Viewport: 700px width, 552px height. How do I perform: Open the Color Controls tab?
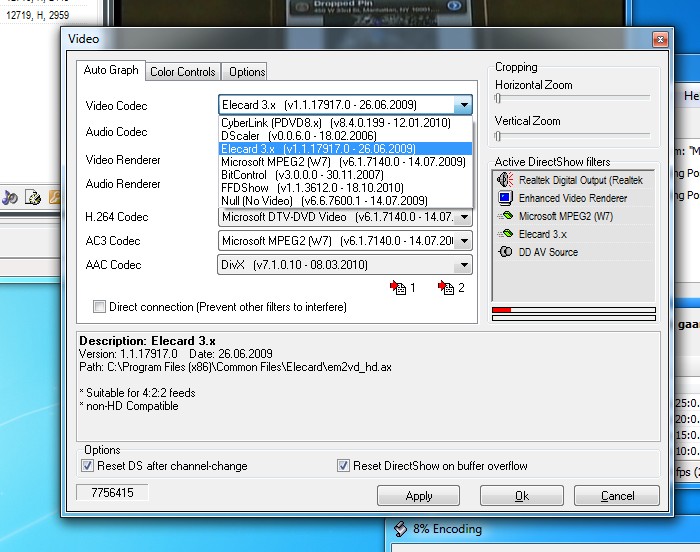coord(183,72)
